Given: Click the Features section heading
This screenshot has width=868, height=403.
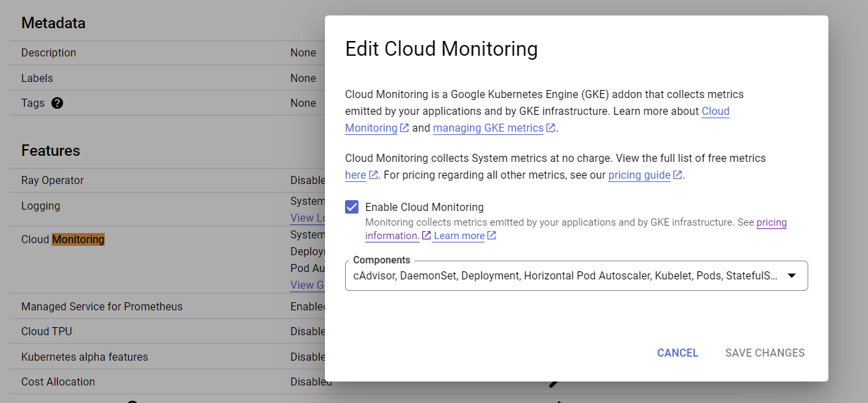Looking at the screenshot, I should [50, 150].
